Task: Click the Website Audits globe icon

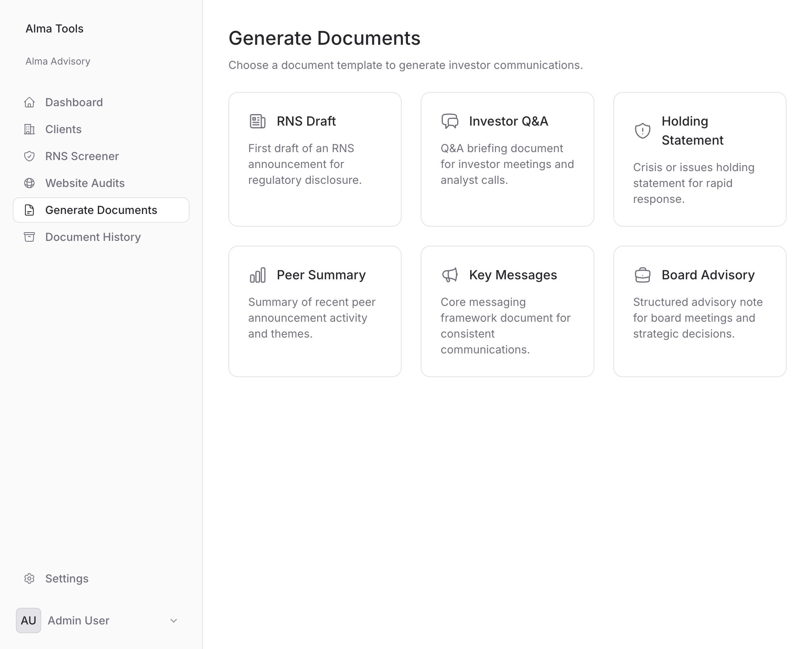Action: [x=29, y=183]
